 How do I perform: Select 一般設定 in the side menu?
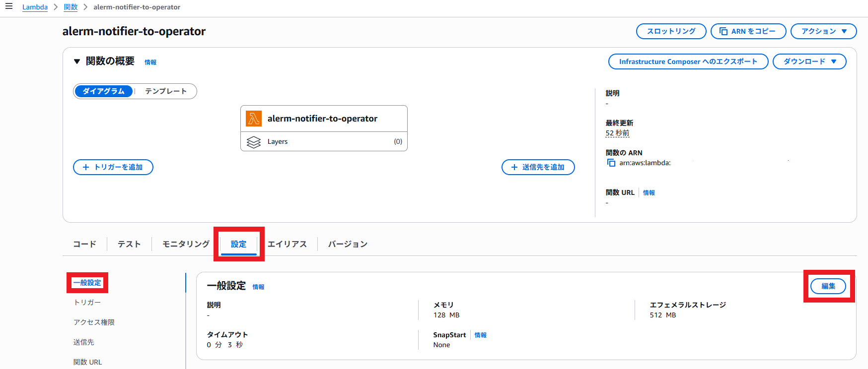(x=87, y=283)
